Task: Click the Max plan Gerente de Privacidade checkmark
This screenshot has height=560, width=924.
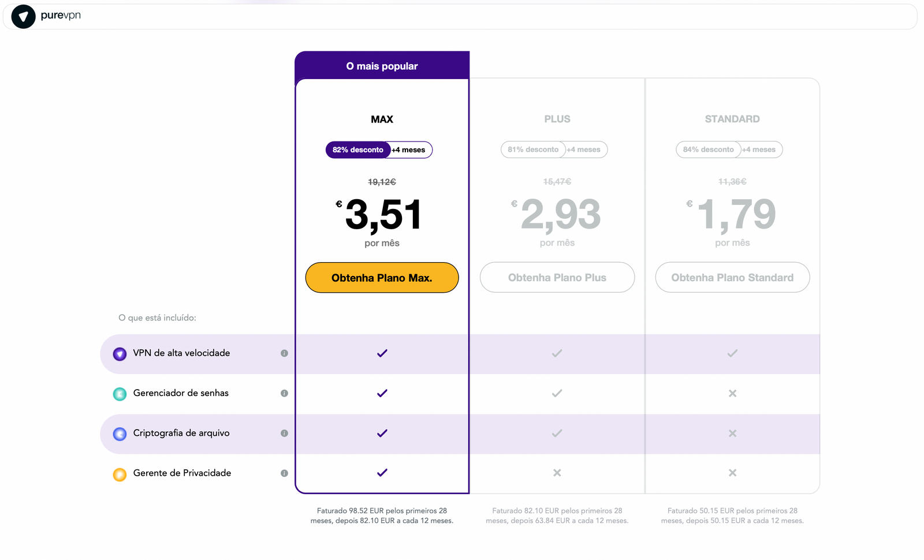Action: tap(382, 473)
